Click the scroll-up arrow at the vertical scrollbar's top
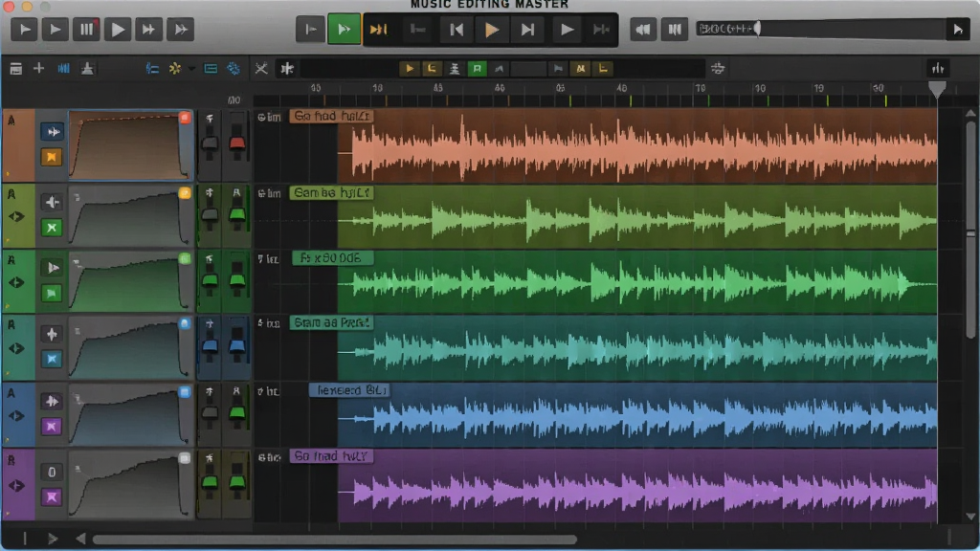The image size is (980, 551). 970,114
